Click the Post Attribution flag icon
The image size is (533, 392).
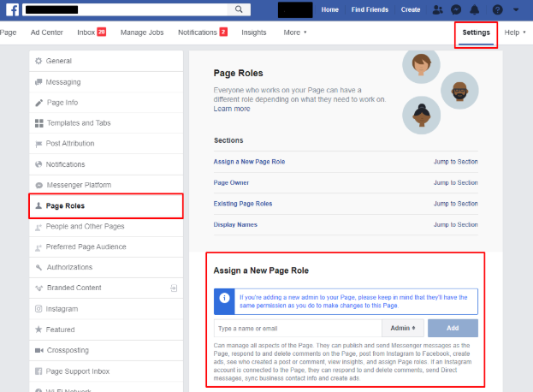(38, 144)
